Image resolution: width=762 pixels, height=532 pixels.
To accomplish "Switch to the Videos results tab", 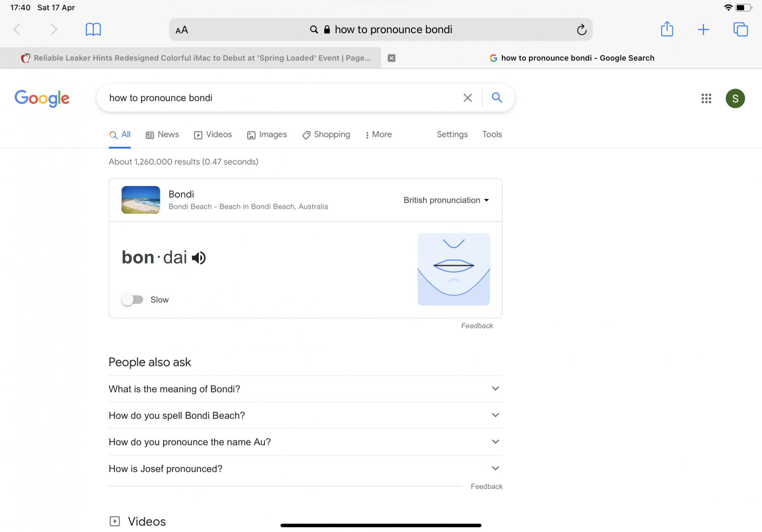I will pyautogui.click(x=213, y=134).
